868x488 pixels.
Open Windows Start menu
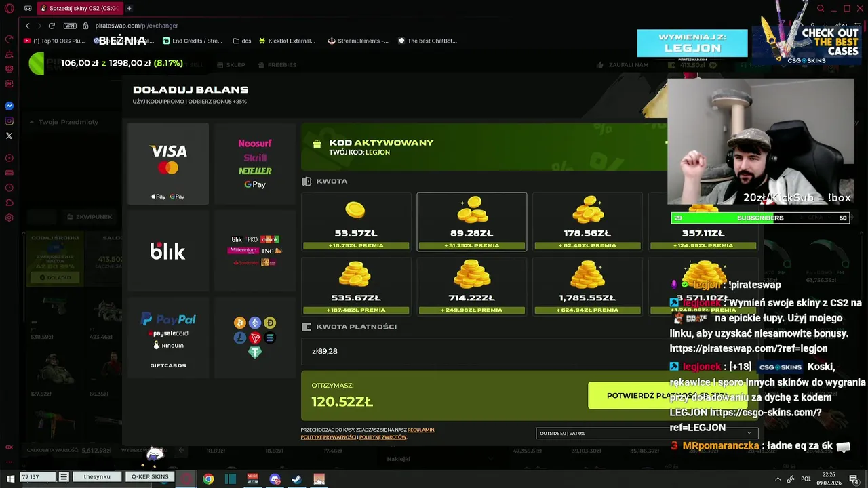(10, 479)
